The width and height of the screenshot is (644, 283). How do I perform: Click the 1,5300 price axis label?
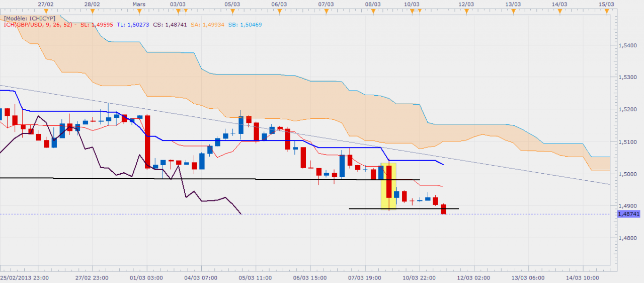coord(627,78)
